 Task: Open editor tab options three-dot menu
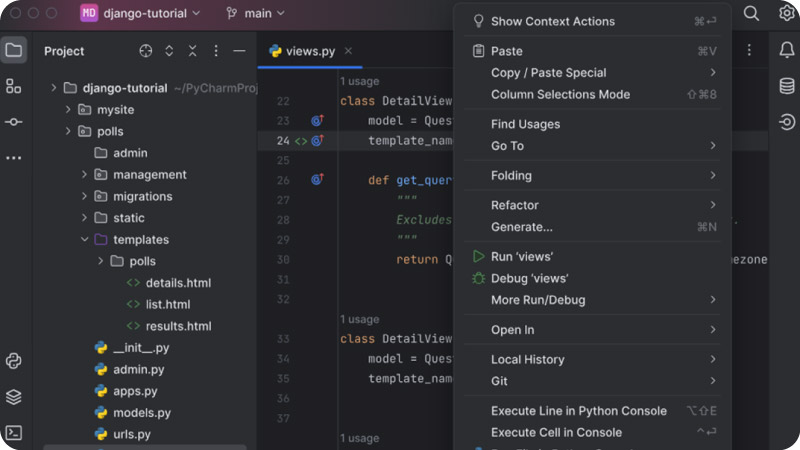[x=749, y=50]
